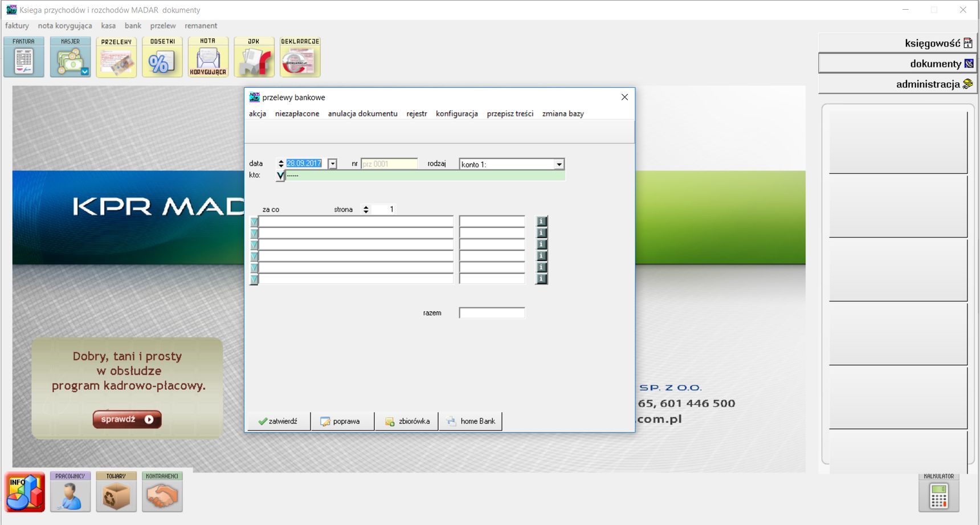Open the anulacja dokumentu menu

tap(362, 113)
